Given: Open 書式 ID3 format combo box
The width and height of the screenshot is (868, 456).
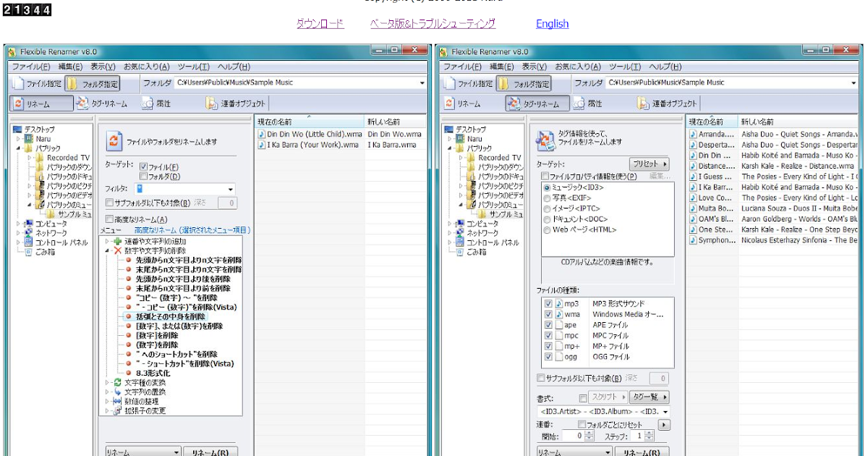Looking at the screenshot, I should coord(603,411).
